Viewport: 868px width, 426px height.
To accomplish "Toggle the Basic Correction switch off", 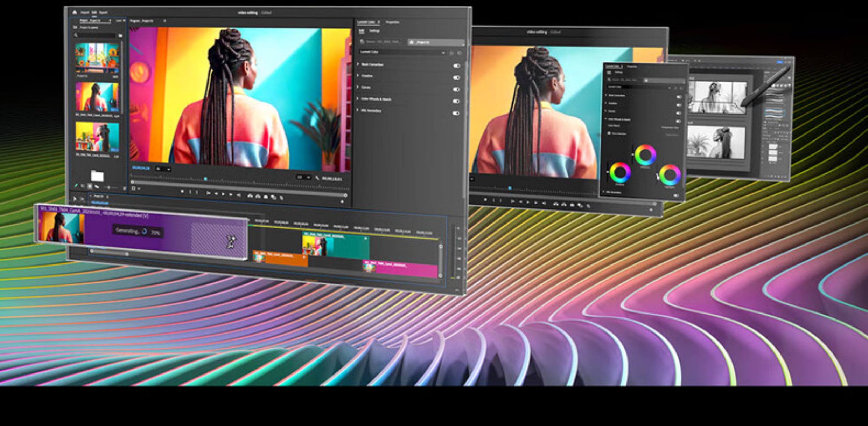I will click(456, 66).
